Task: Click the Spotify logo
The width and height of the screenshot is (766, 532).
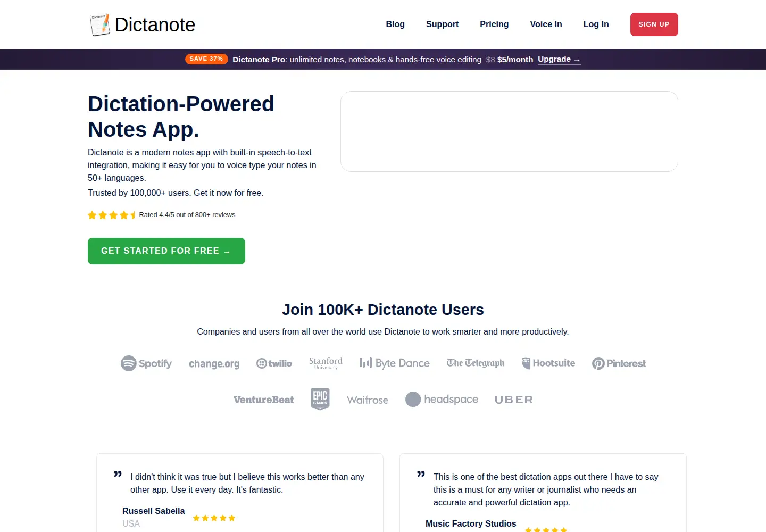Action: click(146, 363)
